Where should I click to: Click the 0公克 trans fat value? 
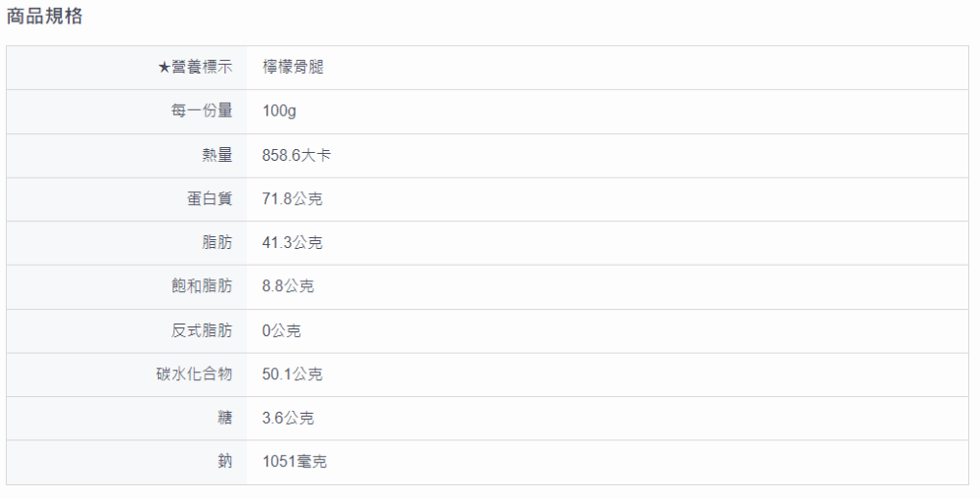pyautogui.click(x=281, y=330)
